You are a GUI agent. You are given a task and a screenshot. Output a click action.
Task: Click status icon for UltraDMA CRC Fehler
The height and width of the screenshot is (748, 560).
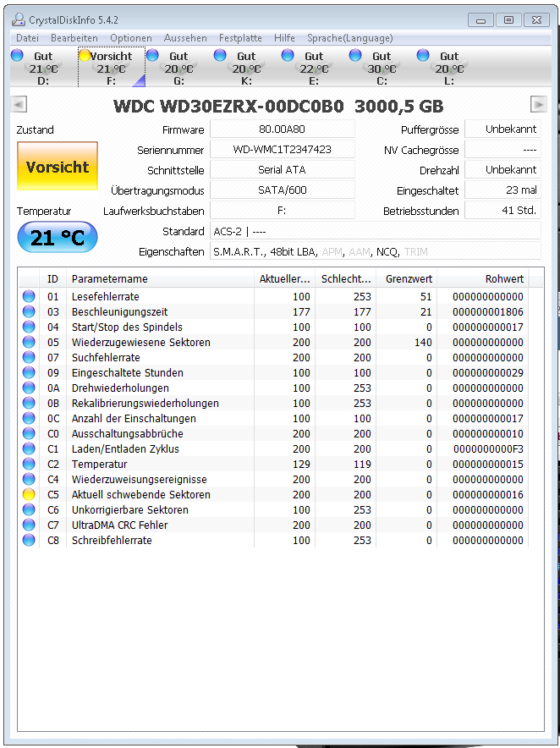(29, 525)
